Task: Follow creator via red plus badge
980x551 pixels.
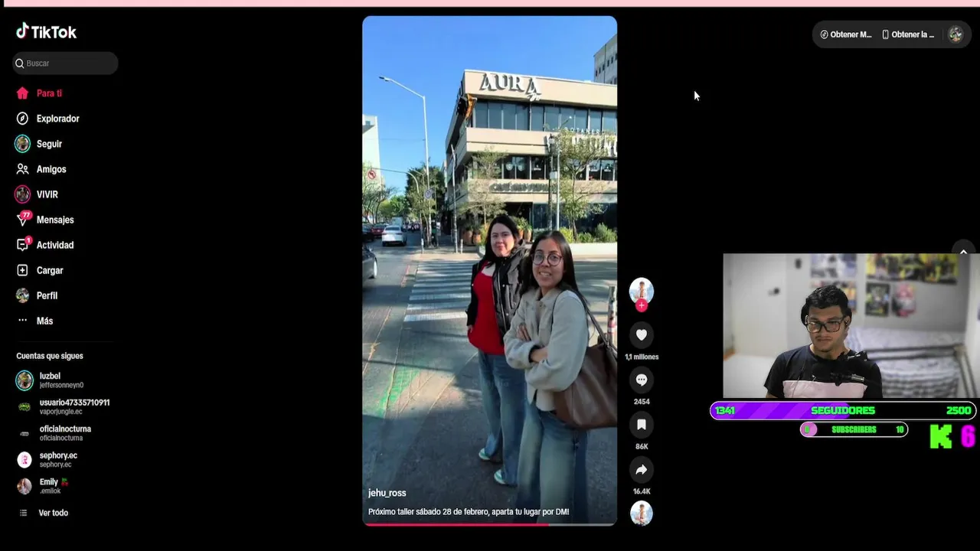Action: [x=642, y=305]
